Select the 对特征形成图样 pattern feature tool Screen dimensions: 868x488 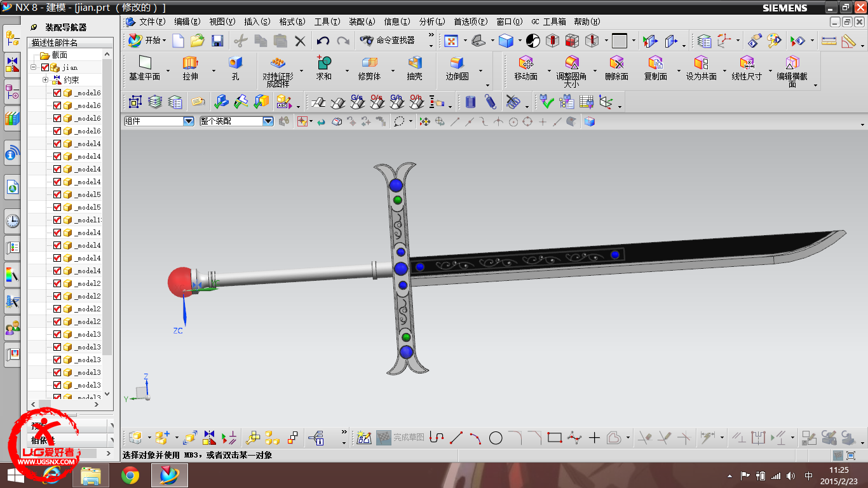coord(278,71)
